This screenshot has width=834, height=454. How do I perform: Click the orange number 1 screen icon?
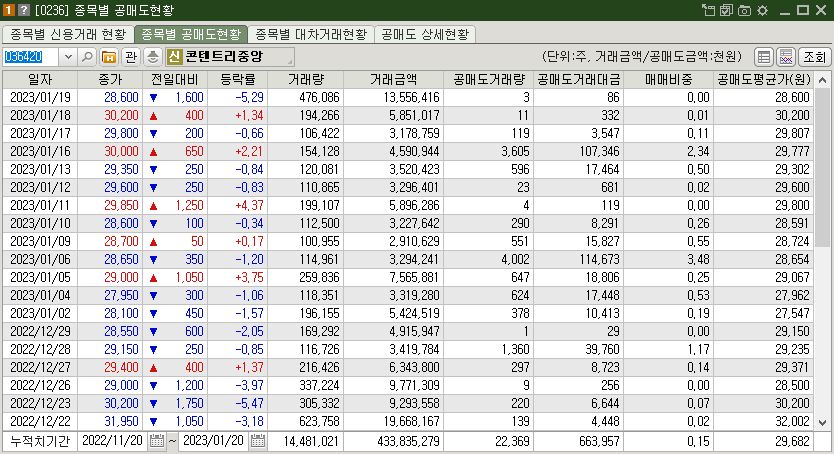(9, 10)
